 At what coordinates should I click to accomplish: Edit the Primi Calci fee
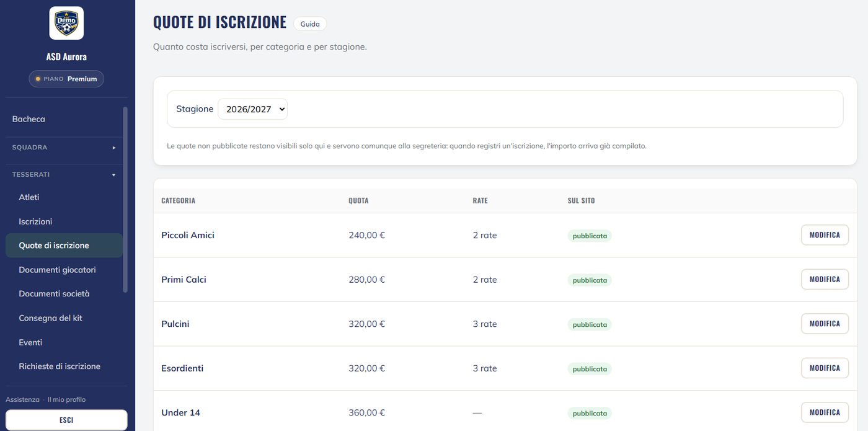tap(825, 279)
